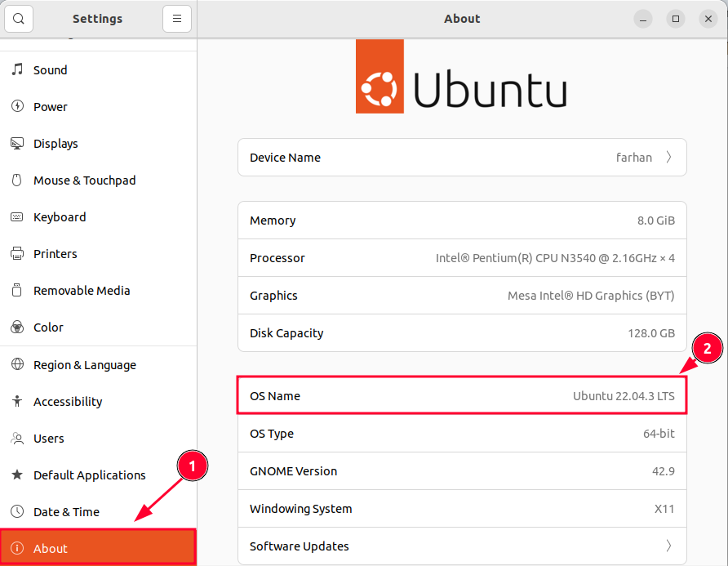Click the About title in header bar

pos(462,19)
